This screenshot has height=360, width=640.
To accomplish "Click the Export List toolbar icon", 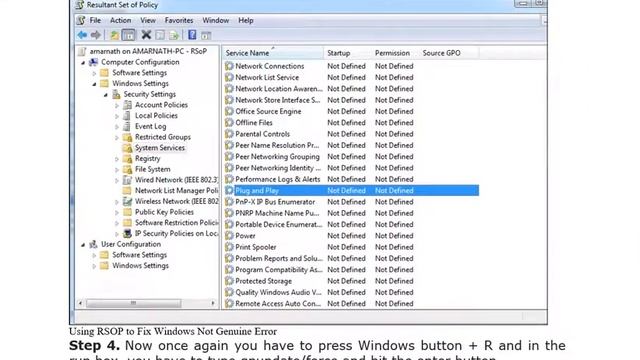I will click(174, 35).
